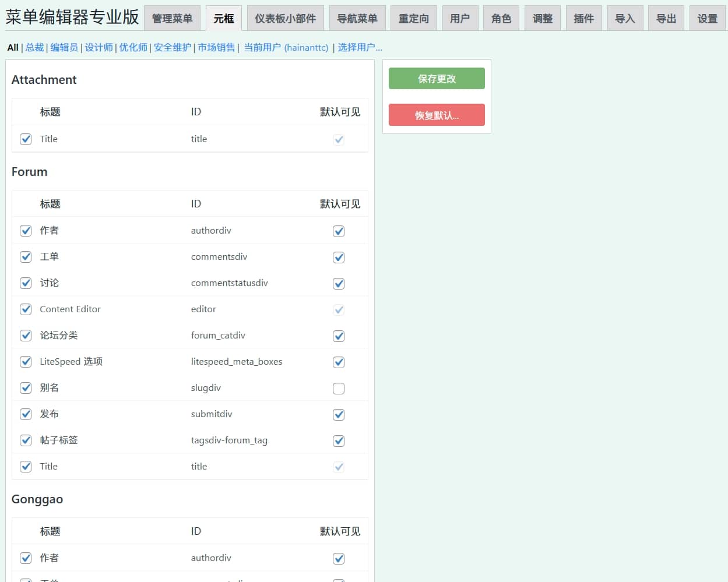728x582 pixels.
Task: Open the 导航菜单 tab
Action: coord(357,19)
